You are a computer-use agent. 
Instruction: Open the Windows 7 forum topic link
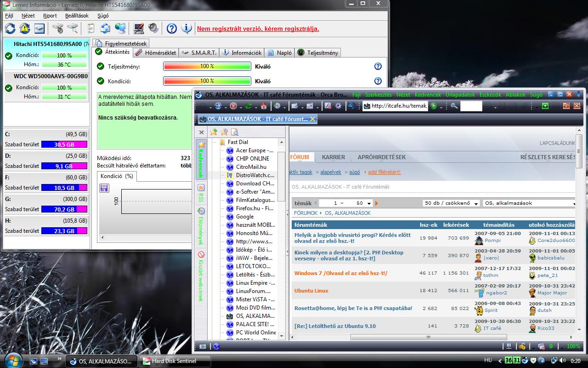(341, 273)
